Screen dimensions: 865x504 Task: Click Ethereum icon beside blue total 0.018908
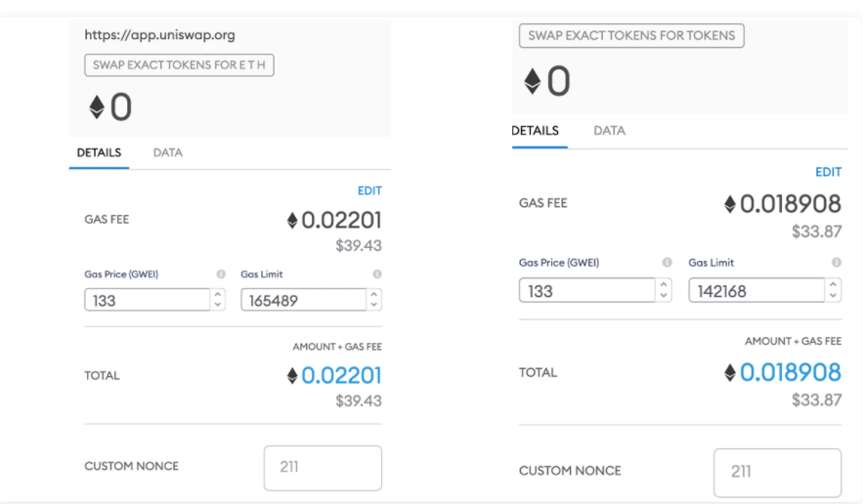730,373
